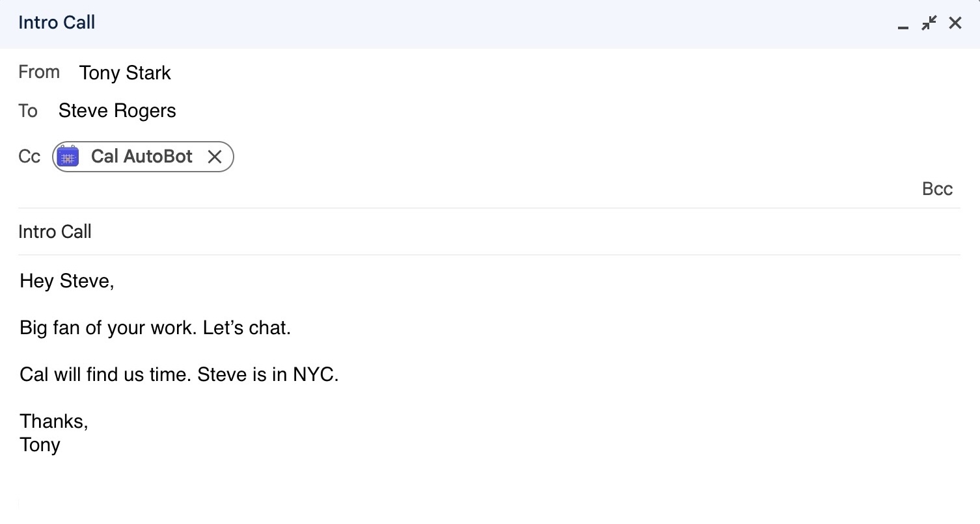Click the recipient name Steve Rogers
Screen dimensions: 980x524
[117, 111]
